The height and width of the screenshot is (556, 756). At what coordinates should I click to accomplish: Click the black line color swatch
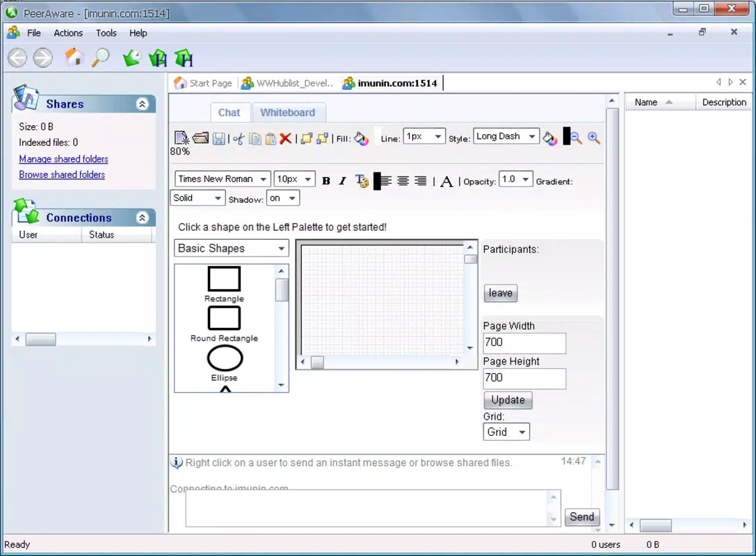pos(567,136)
